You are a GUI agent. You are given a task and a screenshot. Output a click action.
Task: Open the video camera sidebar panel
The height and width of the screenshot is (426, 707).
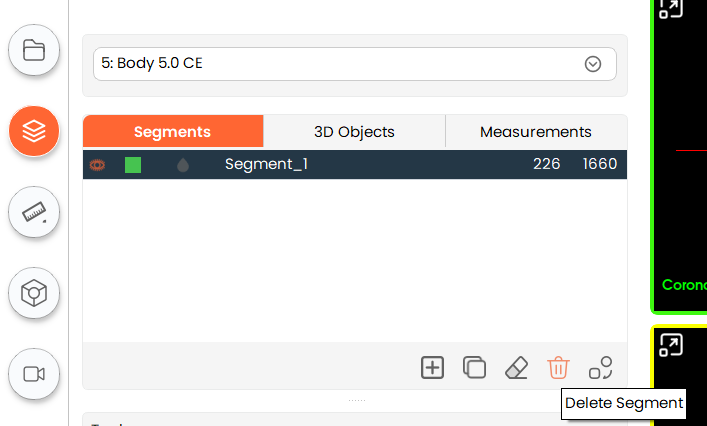[x=35, y=374]
